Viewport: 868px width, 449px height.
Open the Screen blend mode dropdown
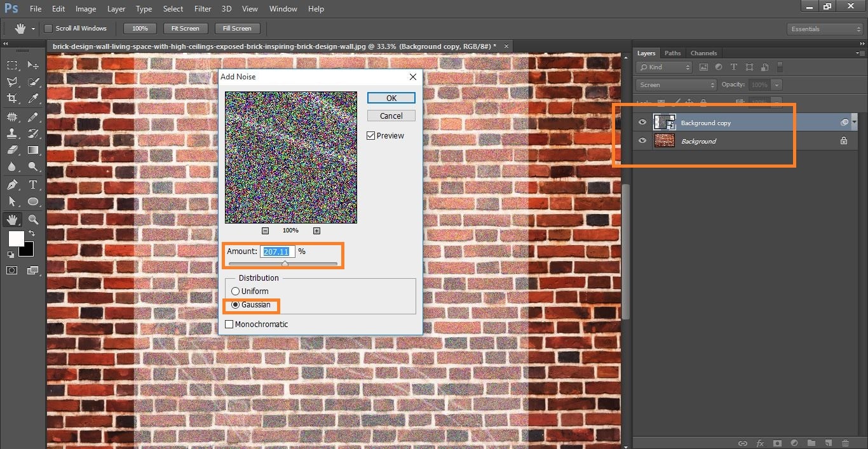coord(676,84)
